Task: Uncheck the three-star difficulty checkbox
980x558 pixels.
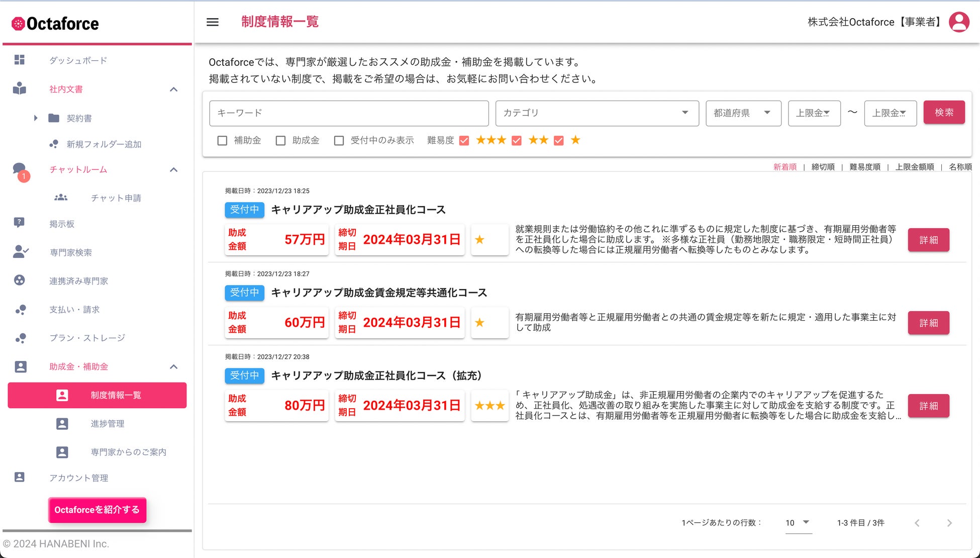Action: (x=464, y=141)
